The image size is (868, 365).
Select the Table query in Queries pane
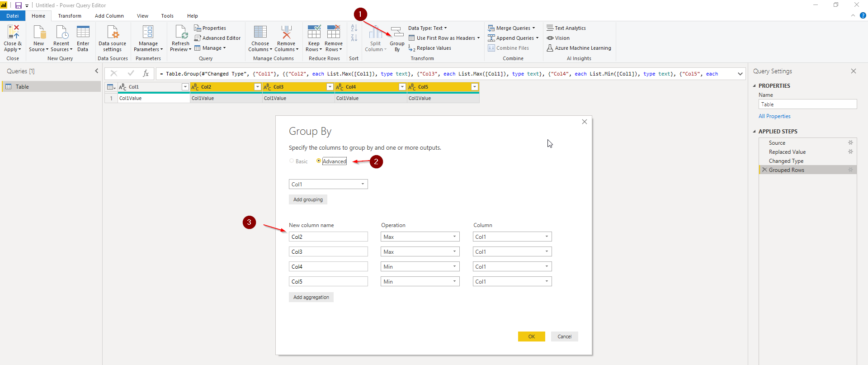click(51, 86)
